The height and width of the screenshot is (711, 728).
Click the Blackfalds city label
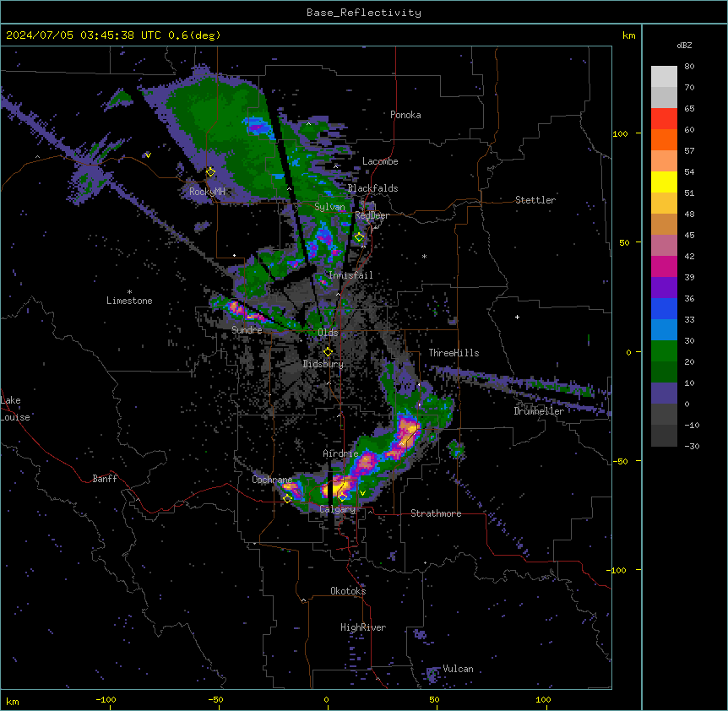(x=372, y=188)
